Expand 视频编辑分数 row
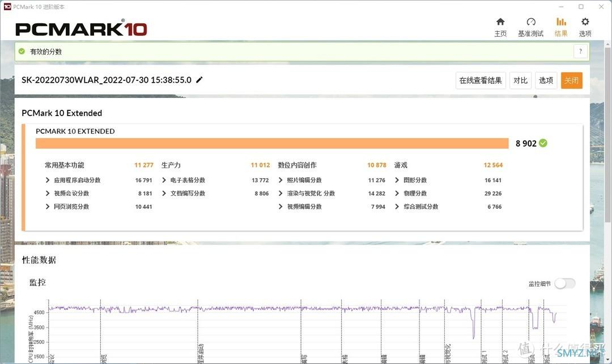The width and height of the screenshot is (612, 364). pyautogui.click(x=280, y=207)
